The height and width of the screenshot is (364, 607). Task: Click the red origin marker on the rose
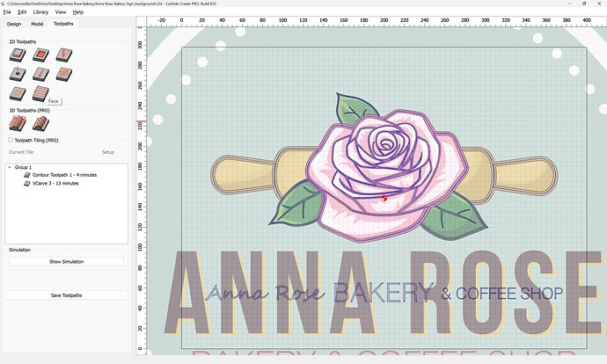coord(384,198)
